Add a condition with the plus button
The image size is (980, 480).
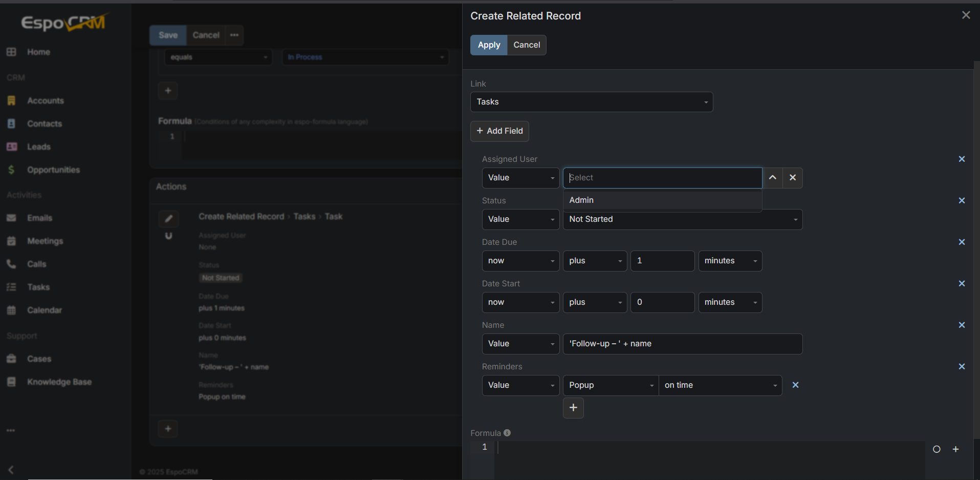pyautogui.click(x=168, y=91)
